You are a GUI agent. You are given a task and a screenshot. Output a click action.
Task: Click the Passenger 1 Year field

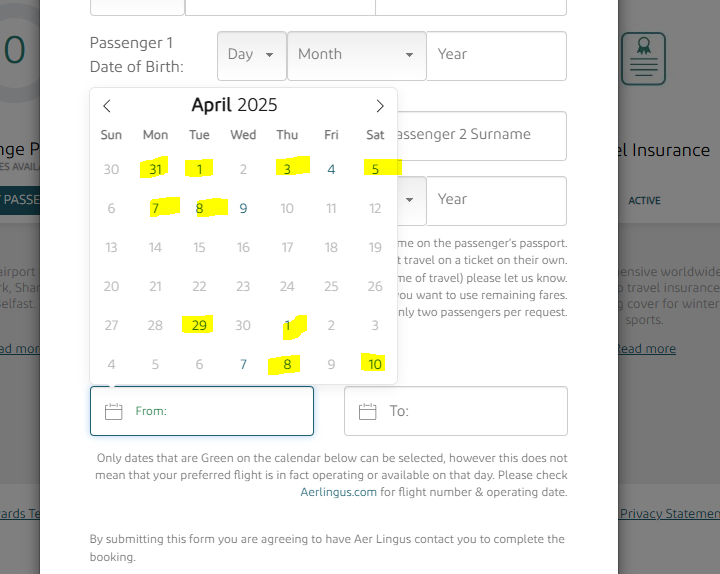496,55
